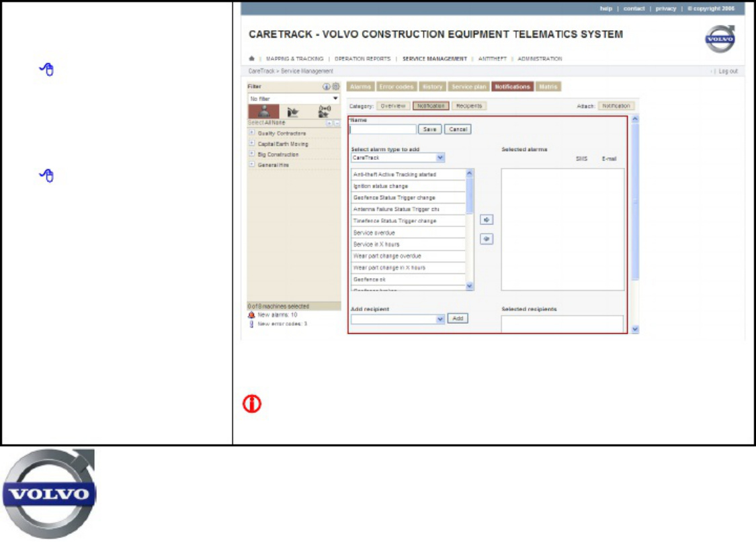
Task: Click the New error codes icon
Action: click(x=251, y=324)
